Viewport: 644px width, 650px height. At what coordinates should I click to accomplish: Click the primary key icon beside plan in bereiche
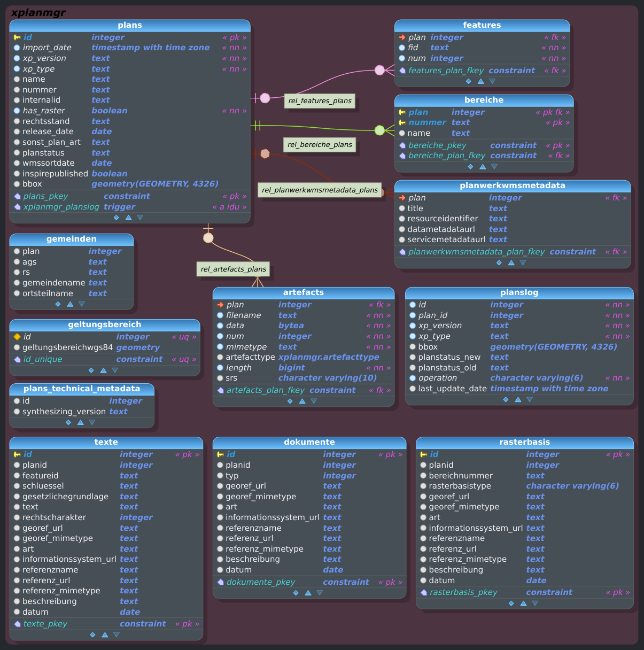(402, 112)
